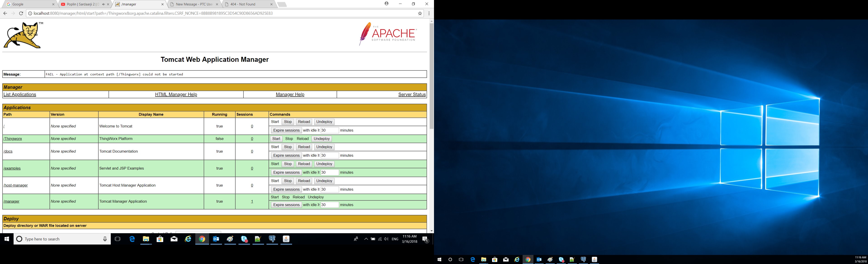Start the /Thingworx application
Screen dimensions: 868x264
(276, 139)
